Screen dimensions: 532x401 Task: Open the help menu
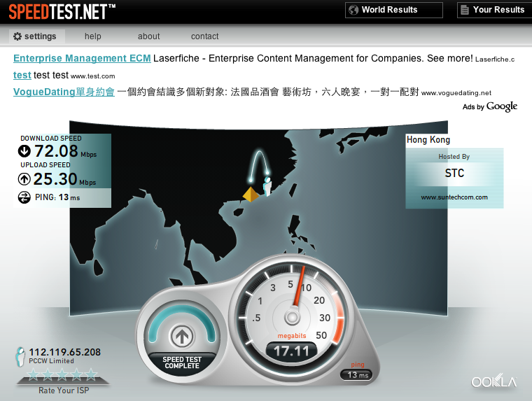pyautogui.click(x=92, y=36)
